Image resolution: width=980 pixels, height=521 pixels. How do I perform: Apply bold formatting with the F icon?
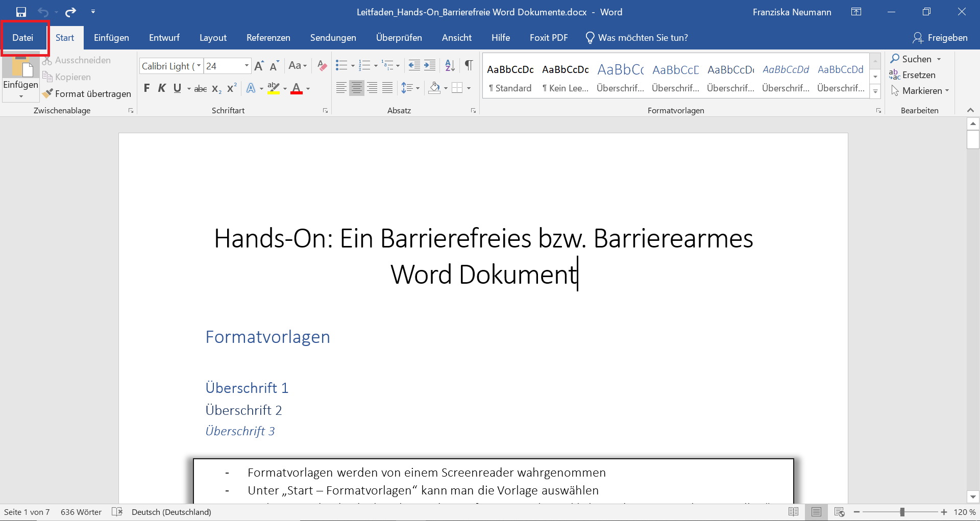147,88
